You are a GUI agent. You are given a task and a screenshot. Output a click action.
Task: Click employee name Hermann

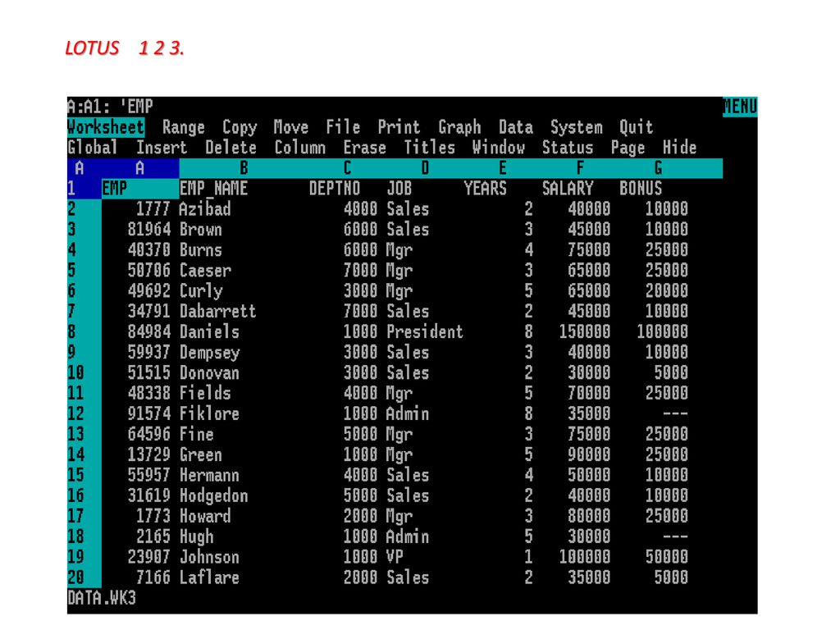tap(209, 475)
